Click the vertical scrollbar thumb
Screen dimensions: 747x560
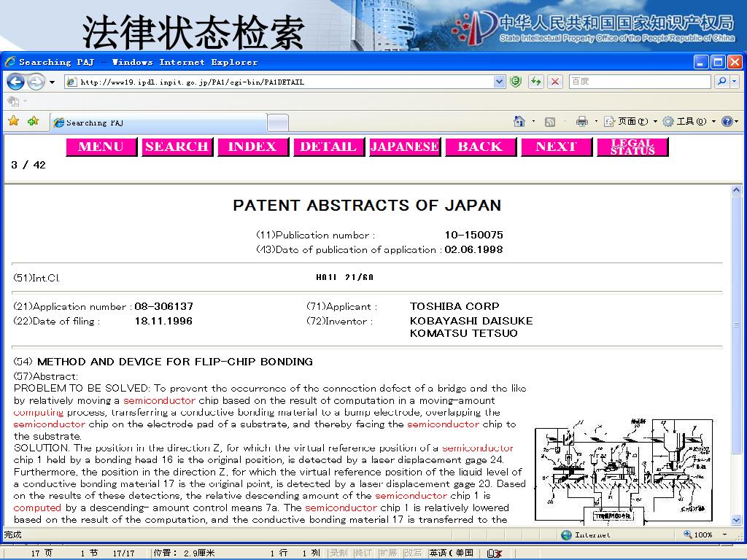736,324
